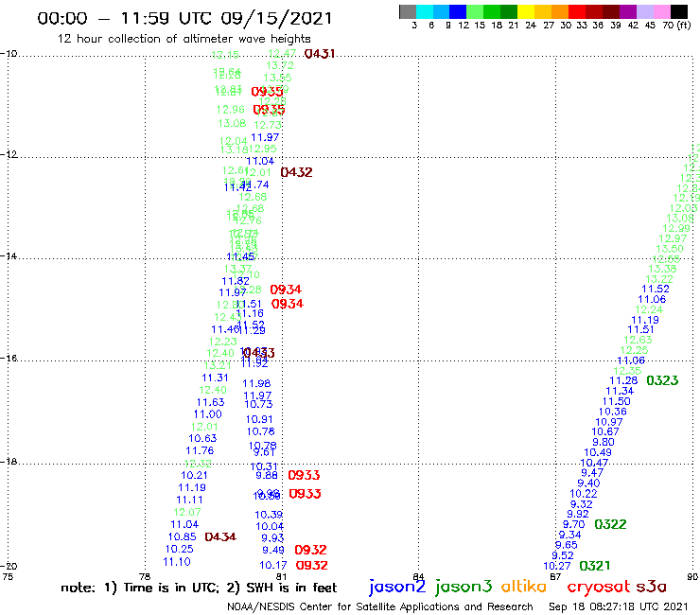Screen dimensions: 700x615
Task: Select the orange 'altika' legend label
Action: (x=524, y=586)
